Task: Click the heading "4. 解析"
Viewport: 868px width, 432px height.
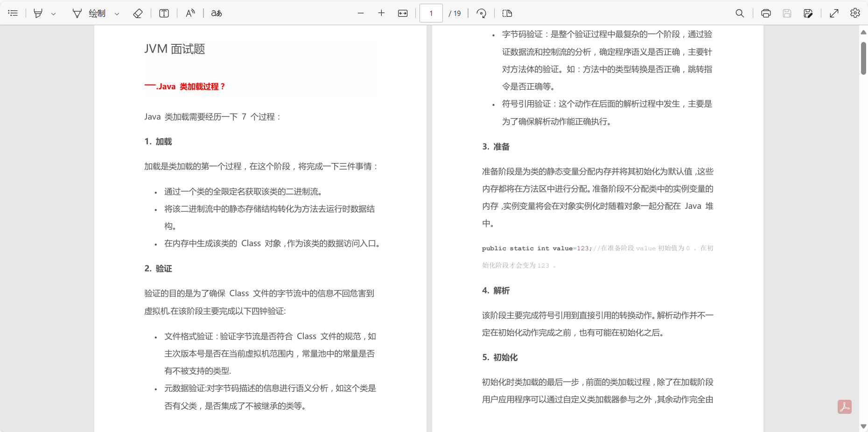Action: click(x=496, y=290)
